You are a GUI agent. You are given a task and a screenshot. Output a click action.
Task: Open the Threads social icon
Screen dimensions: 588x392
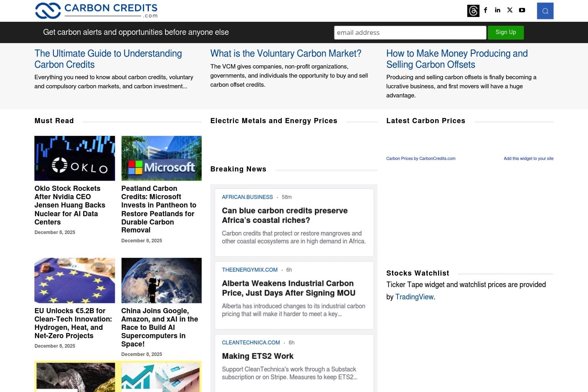473,11
